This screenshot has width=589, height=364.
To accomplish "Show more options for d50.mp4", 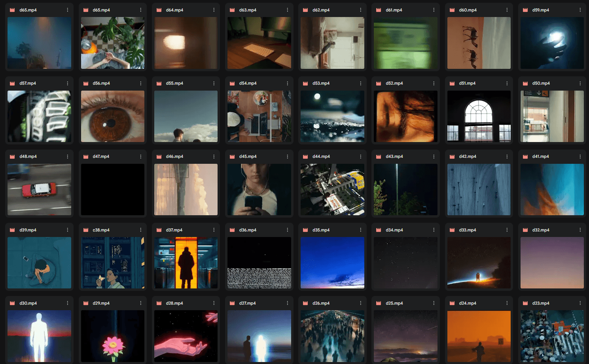I will tap(580, 83).
